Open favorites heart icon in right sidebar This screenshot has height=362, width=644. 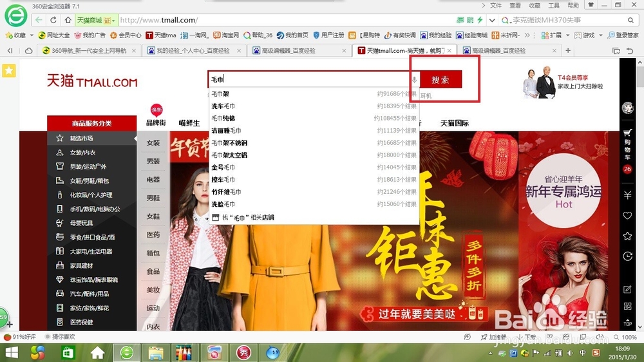(x=627, y=215)
